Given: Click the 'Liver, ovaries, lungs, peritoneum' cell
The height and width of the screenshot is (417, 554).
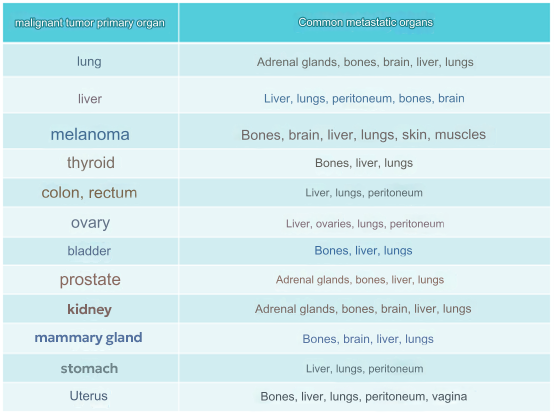Looking at the screenshot, I should pos(365,224).
